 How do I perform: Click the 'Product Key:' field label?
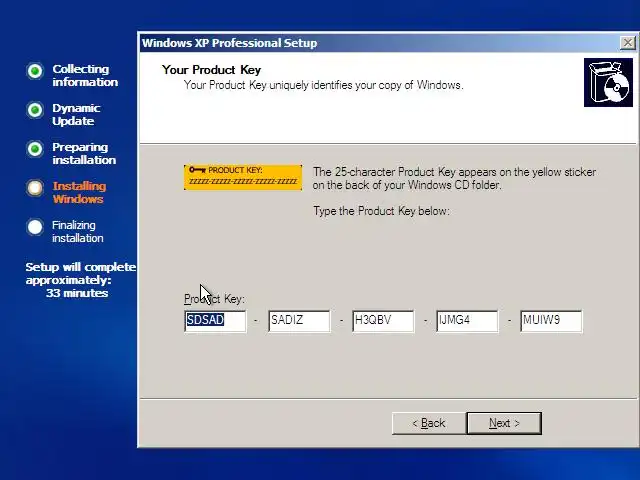[214, 299]
